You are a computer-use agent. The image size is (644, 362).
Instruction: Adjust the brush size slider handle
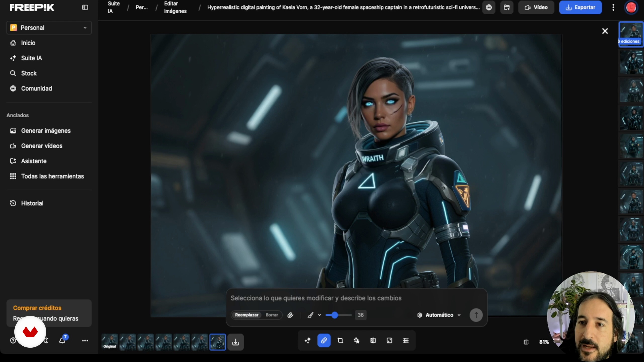[x=335, y=315]
